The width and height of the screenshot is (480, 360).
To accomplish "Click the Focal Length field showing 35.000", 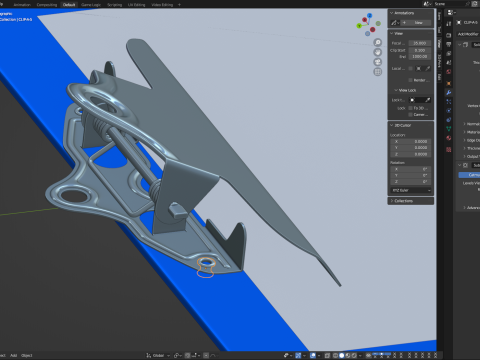I will tap(420, 43).
